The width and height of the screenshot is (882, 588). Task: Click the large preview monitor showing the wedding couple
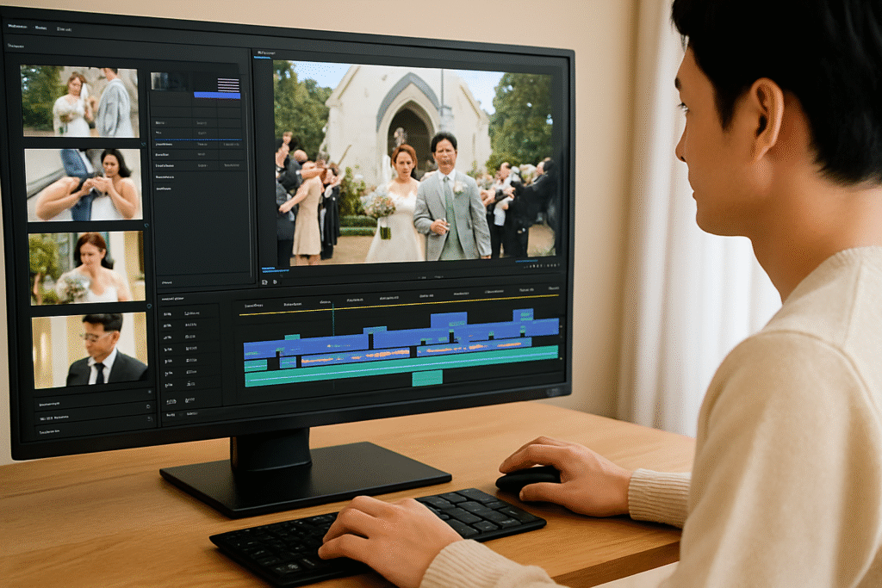coord(415,163)
